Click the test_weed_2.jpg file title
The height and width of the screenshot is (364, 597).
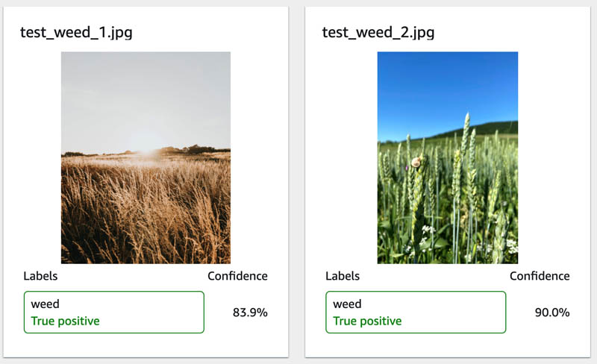pyautogui.click(x=378, y=33)
